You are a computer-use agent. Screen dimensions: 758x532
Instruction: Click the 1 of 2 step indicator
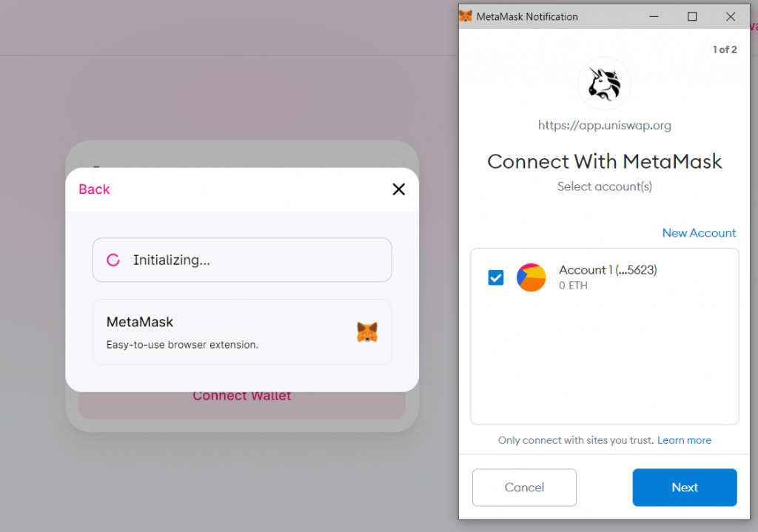click(x=725, y=50)
